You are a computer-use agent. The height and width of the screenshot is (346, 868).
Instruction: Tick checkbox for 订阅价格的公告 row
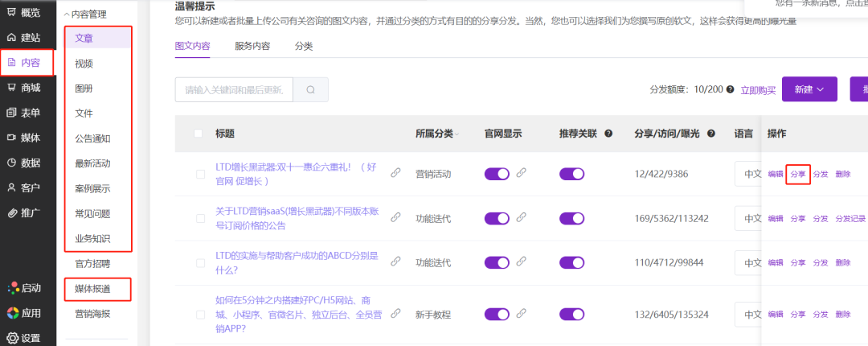pyautogui.click(x=200, y=219)
